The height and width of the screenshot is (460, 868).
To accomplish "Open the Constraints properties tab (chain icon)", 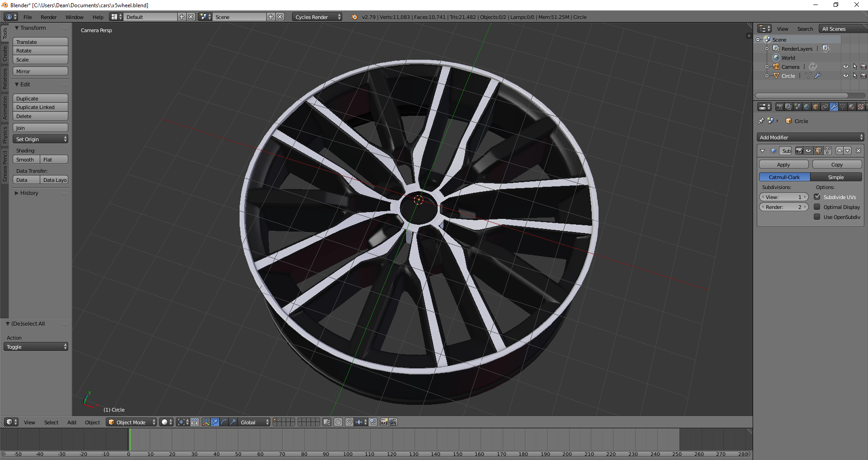I will [825, 107].
